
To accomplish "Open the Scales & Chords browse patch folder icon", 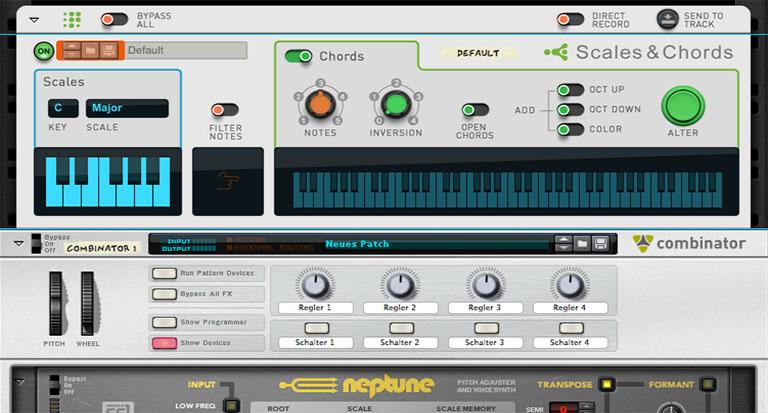I will [x=90, y=50].
